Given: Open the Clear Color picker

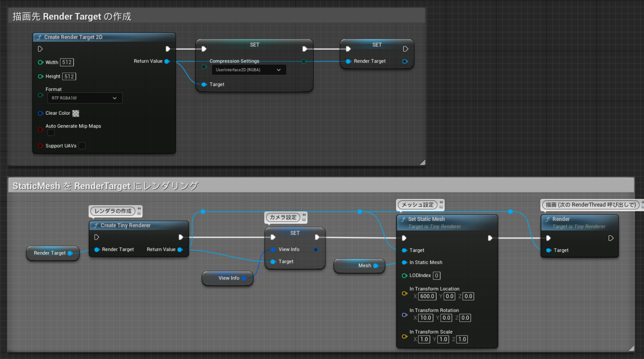Looking at the screenshot, I should tap(75, 113).
